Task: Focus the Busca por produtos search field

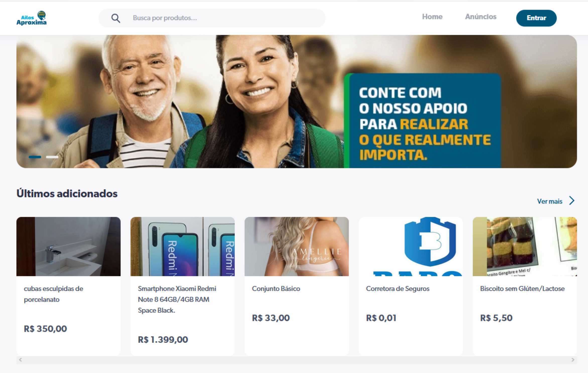Action: pyautogui.click(x=212, y=18)
